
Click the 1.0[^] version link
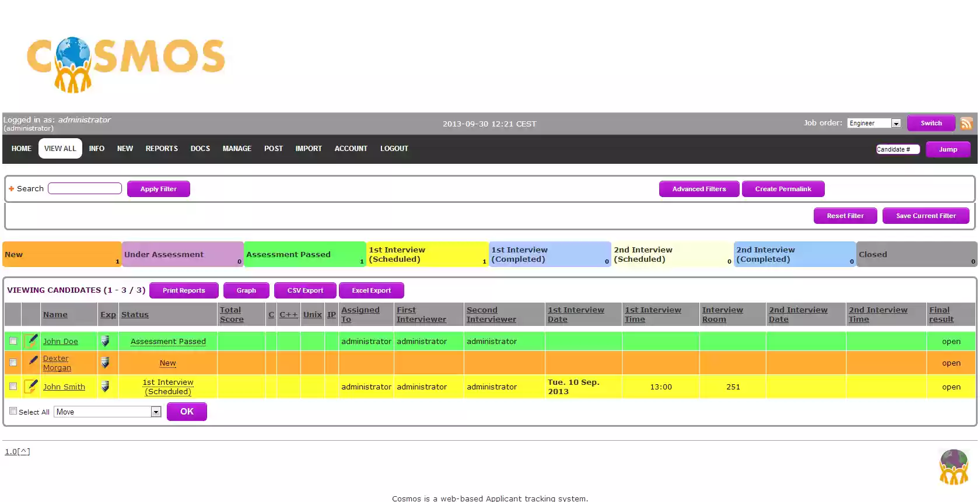[17, 451]
